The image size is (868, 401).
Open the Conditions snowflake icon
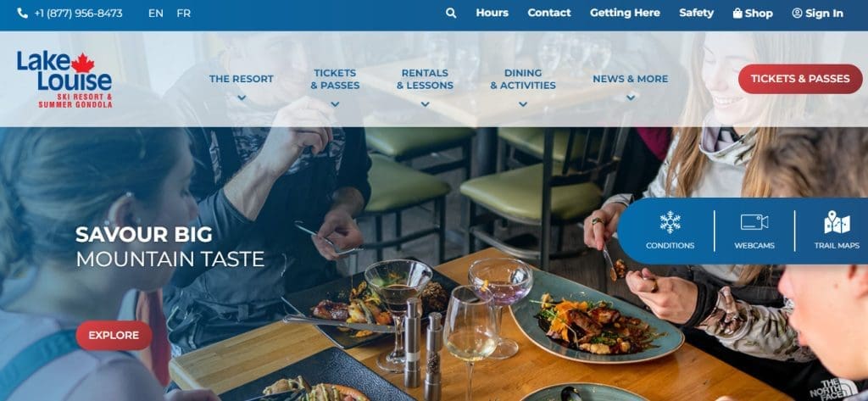point(670,222)
